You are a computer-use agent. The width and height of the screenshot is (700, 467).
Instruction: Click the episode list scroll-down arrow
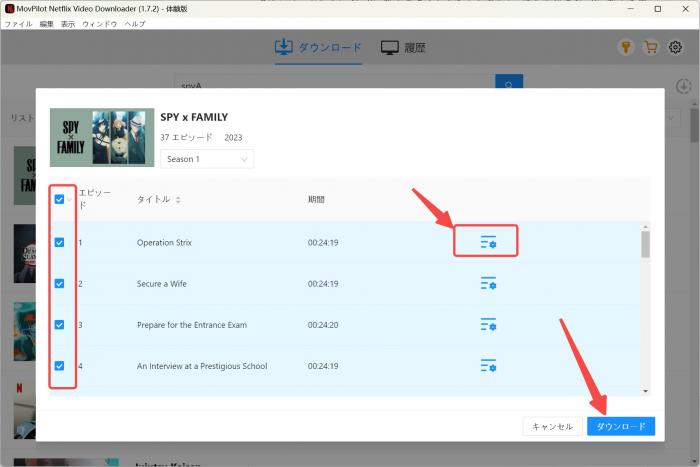pos(646,391)
